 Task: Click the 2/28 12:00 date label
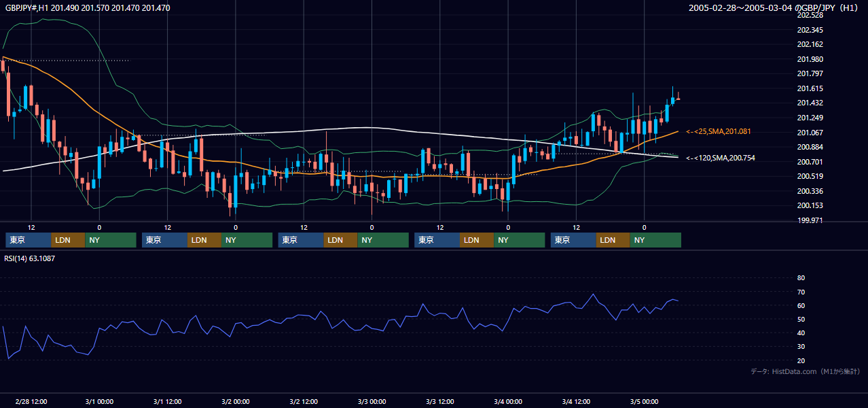31,401
